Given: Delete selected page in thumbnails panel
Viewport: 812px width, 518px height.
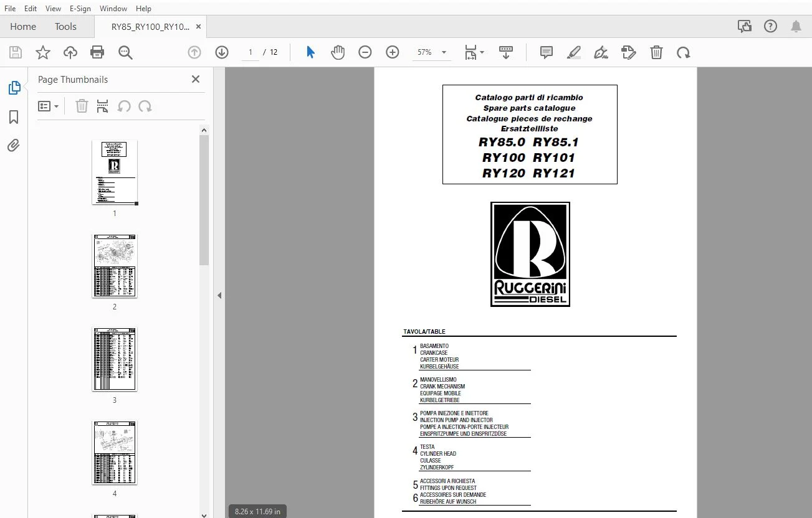Looking at the screenshot, I should 82,106.
